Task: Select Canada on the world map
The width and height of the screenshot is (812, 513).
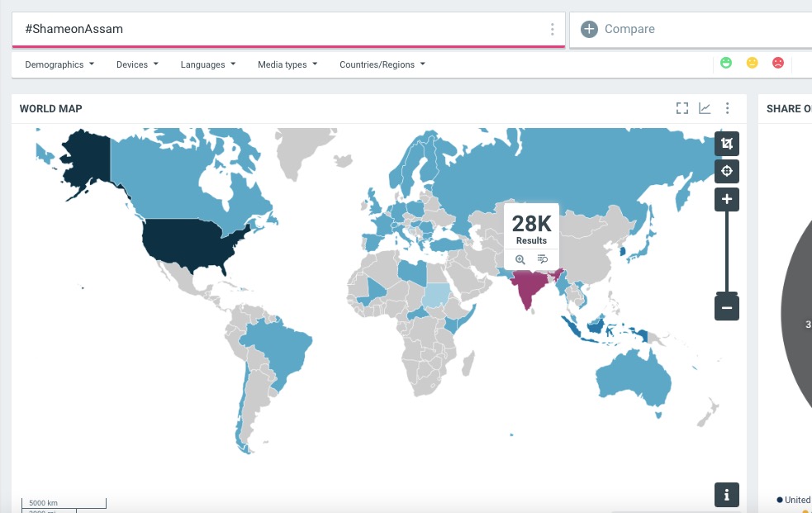Action: coord(166,181)
